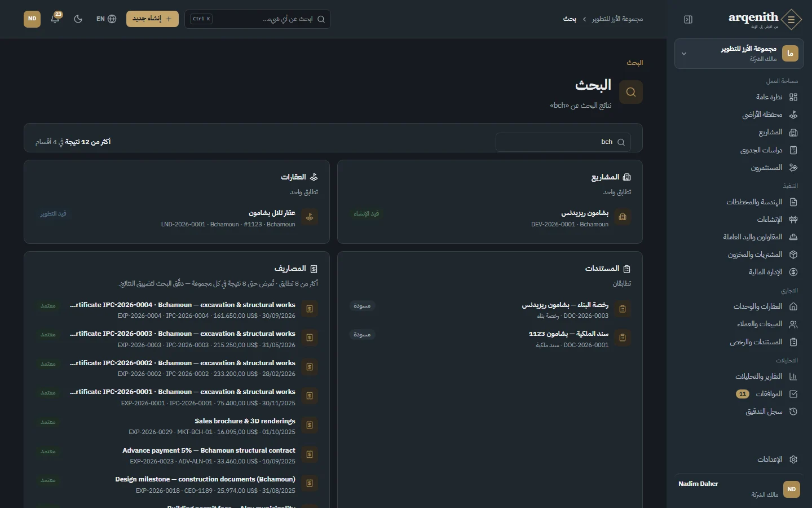This screenshot has height=508, width=812.
Task: Open document سند الملكية — بشامون 1123
Action: pyautogui.click(x=489, y=339)
